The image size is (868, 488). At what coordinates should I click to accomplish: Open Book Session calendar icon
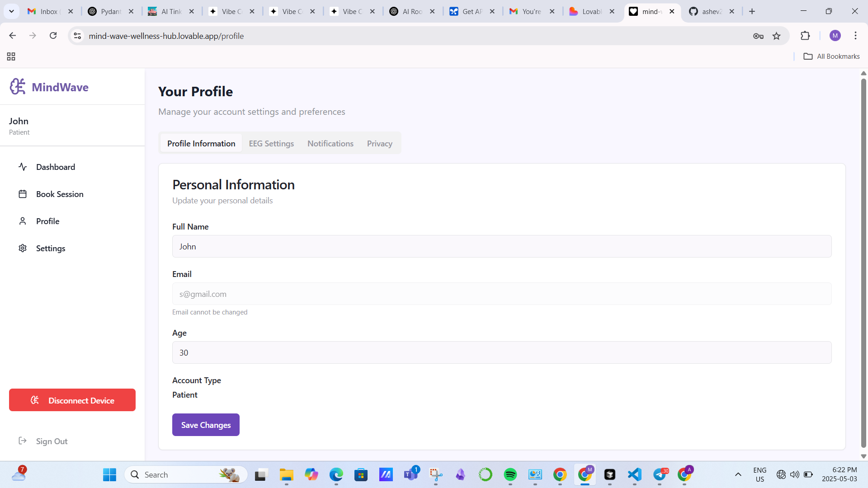[x=23, y=194]
